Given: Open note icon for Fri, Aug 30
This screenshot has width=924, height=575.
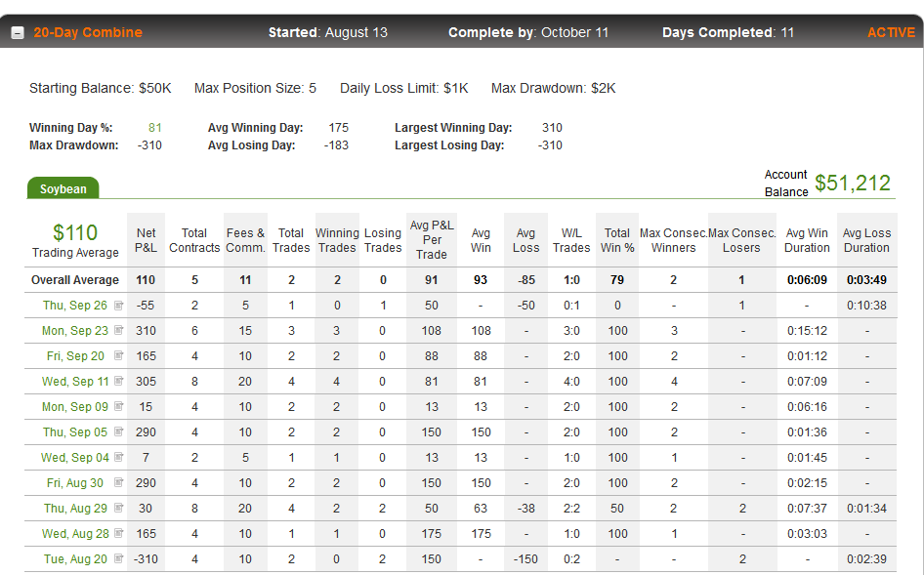Looking at the screenshot, I should point(119,482).
